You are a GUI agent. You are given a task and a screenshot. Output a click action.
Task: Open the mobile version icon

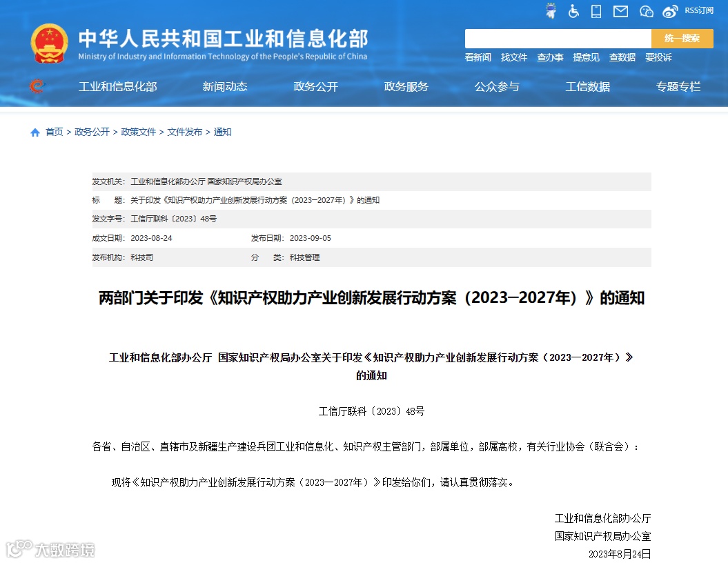[x=596, y=11]
